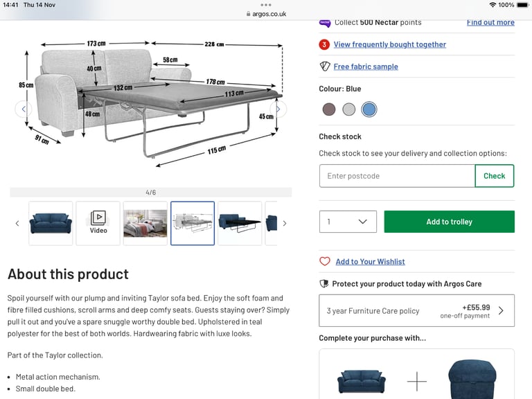Viewport: 532px width, 399px height.
Task: Click the Check stock button
Action: pos(495,176)
